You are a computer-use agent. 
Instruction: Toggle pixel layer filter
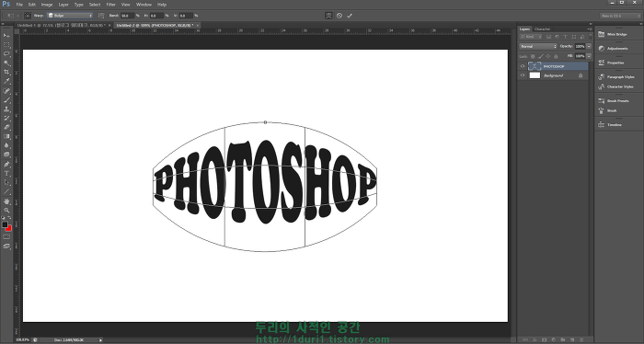(548, 37)
